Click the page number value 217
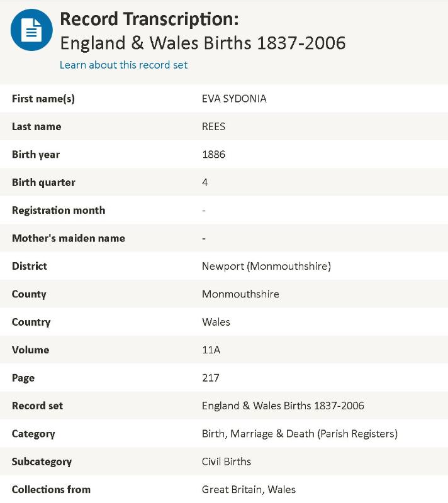 (210, 378)
